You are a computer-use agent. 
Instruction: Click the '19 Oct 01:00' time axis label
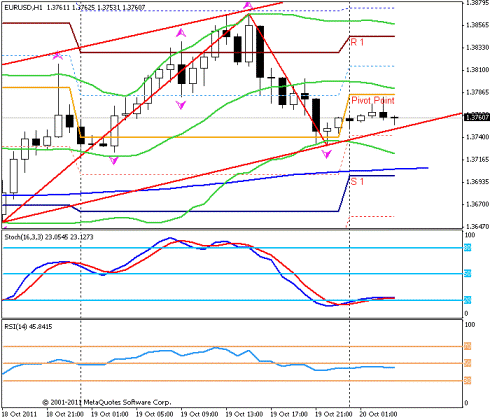[x=110, y=414]
